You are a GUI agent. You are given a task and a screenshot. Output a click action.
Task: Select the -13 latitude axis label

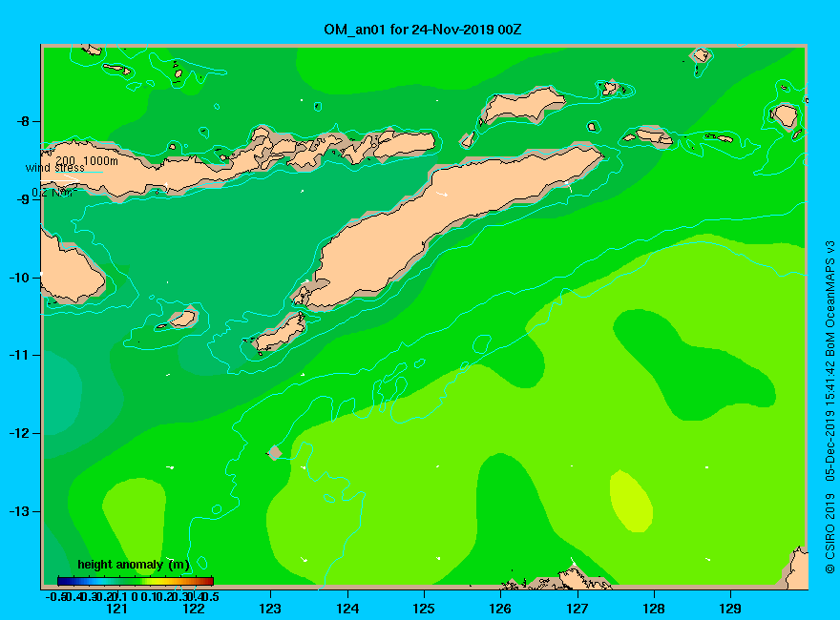point(20,511)
